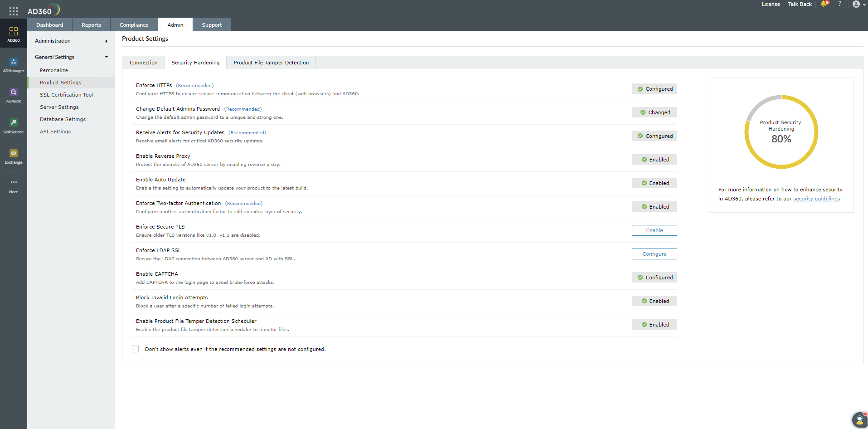Click the More icon in the left sidebar
This screenshot has height=429, width=868.
tap(14, 184)
